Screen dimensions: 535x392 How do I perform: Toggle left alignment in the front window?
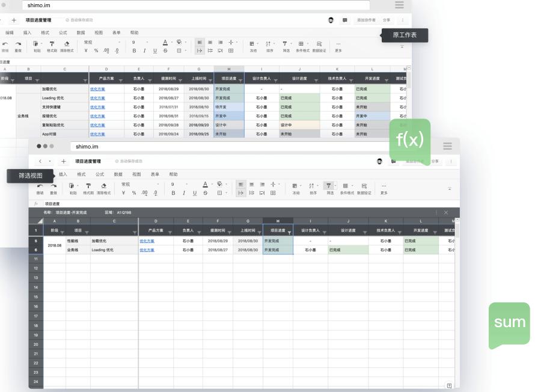[241, 185]
